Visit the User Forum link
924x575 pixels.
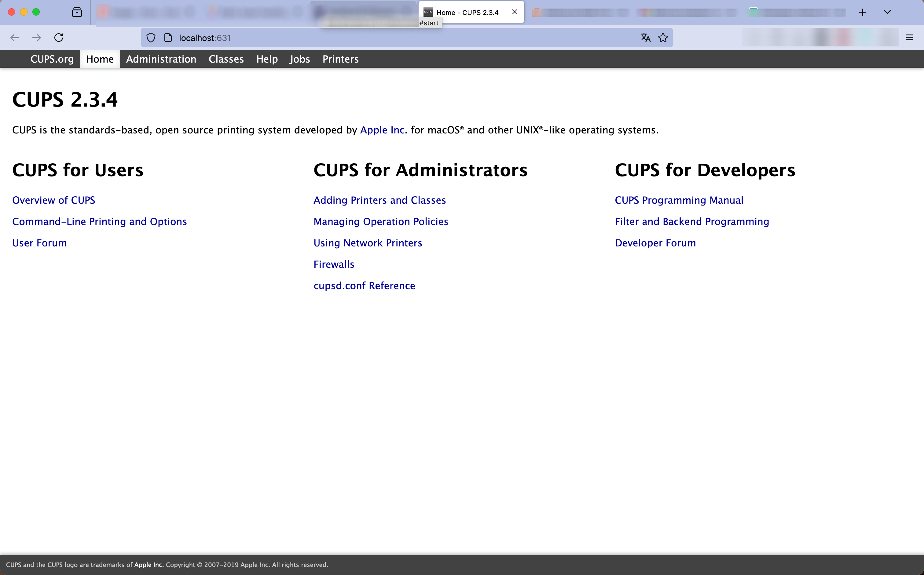(x=40, y=243)
